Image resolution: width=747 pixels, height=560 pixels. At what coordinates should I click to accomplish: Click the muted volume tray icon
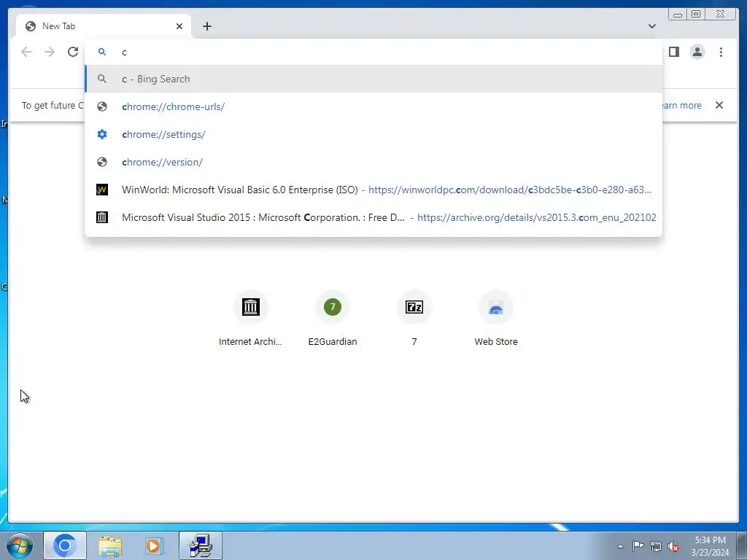point(673,546)
